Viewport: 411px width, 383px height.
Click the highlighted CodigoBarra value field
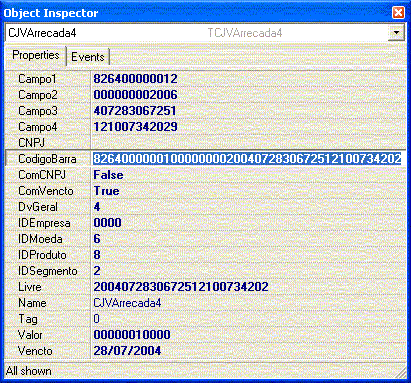tap(247, 159)
